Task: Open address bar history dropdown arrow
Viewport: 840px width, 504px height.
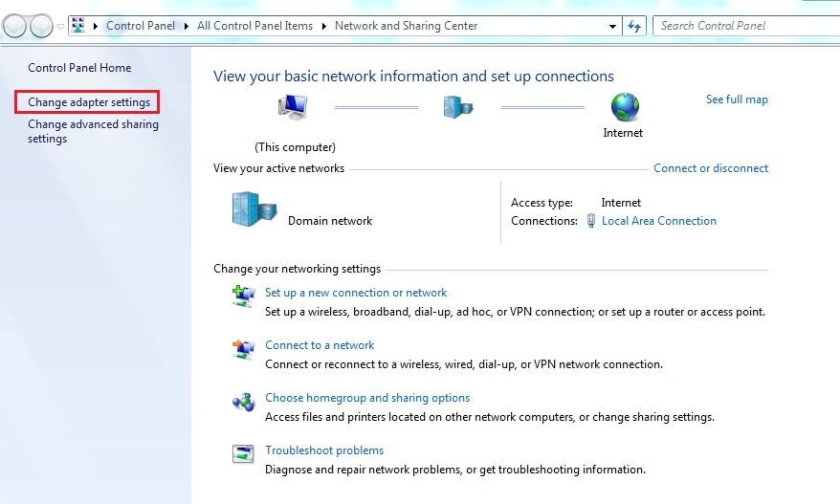Action: [612, 26]
